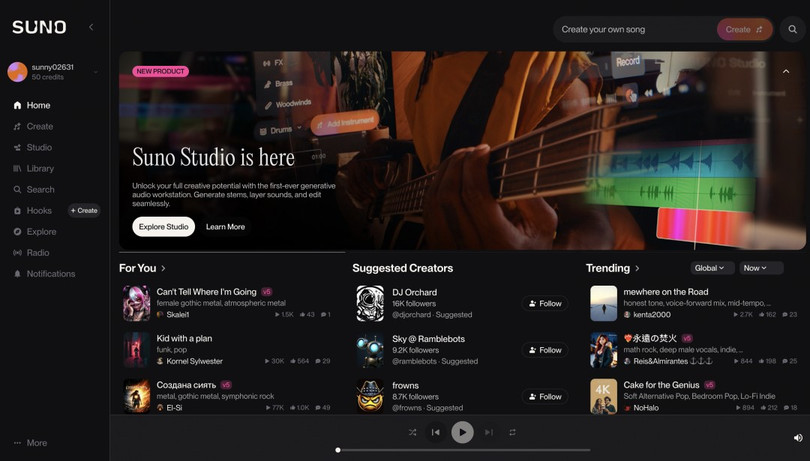Collapse the sidebar with the chevron arrow
The height and width of the screenshot is (461, 810).
point(91,27)
